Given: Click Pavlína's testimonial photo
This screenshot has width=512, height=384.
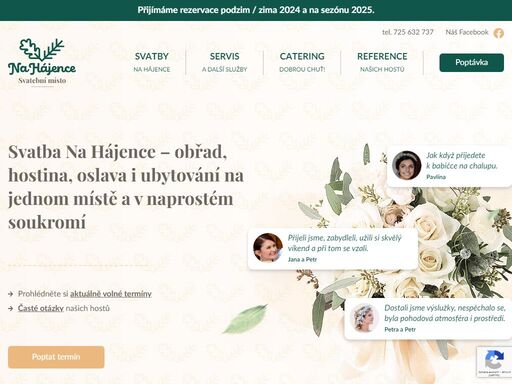Looking at the screenshot, I should coord(406,165).
